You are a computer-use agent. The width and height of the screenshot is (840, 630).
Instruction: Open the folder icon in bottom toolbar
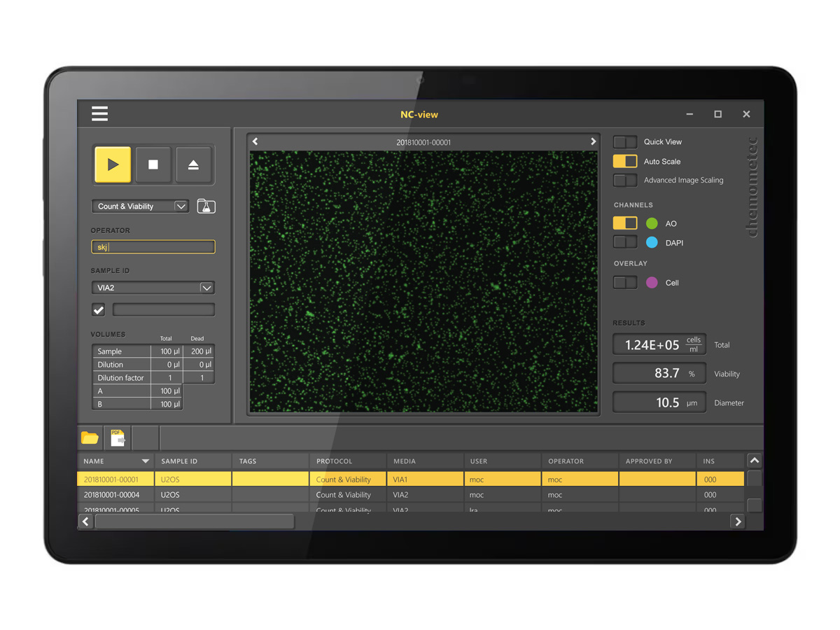[90, 438]
